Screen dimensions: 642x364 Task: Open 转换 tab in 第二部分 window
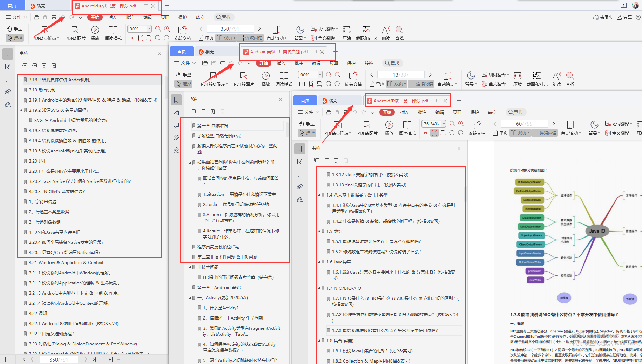pos(200,17)
